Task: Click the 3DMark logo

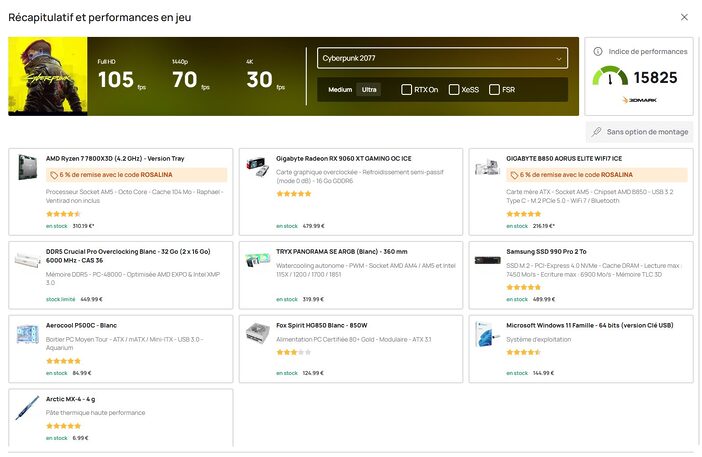Action: tap(639, 100)
